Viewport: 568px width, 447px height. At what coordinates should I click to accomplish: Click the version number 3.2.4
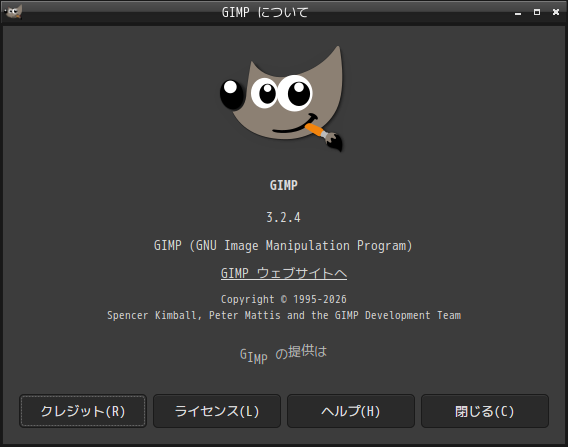(x=283, y=217)
